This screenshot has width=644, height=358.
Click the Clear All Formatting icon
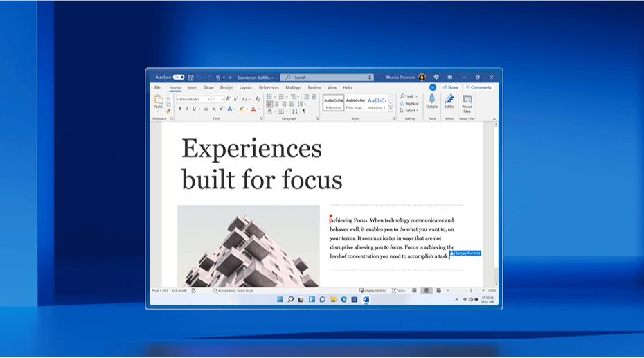click(x=258, y=99)
